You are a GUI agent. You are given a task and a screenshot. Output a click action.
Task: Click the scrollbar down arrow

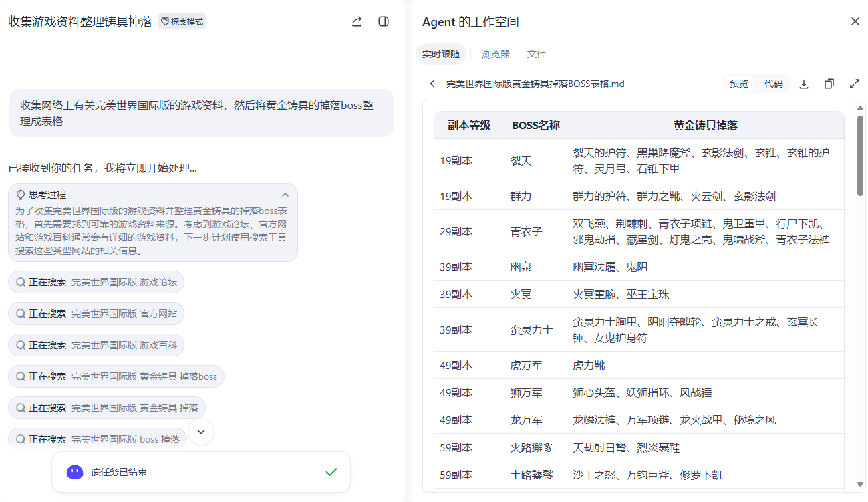(x=860, y=485)
